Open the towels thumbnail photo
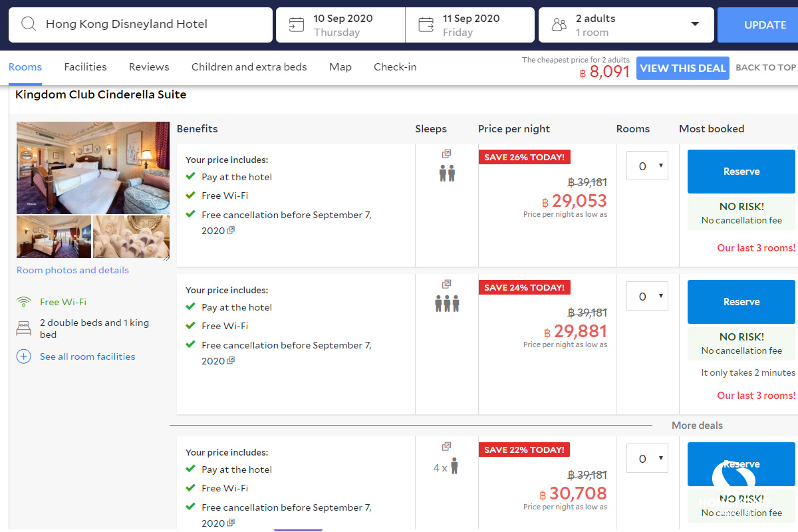 (x=132, y=237)
